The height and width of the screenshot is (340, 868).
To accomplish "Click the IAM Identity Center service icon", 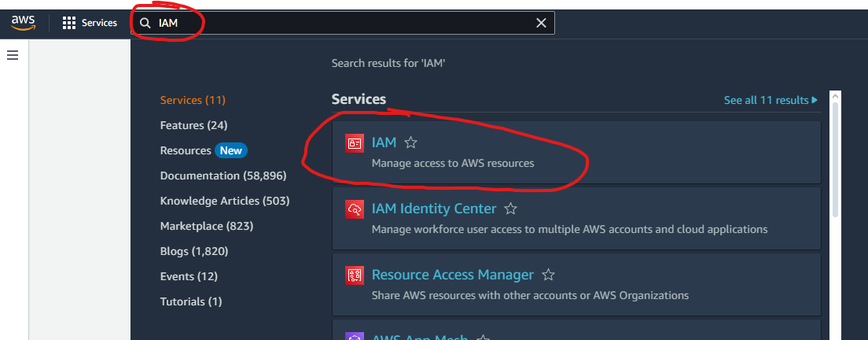I will [355, 209].
